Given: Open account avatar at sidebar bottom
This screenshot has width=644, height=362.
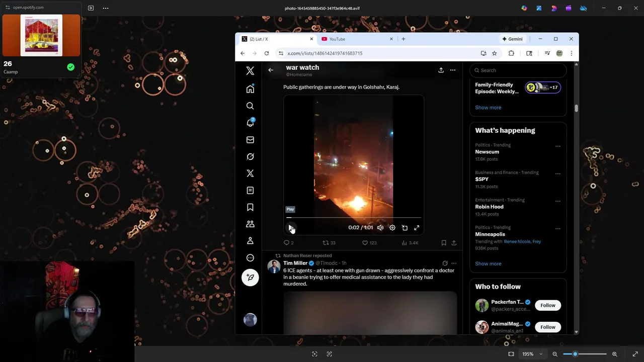Looking at the screenshot, I should (250, 320).
